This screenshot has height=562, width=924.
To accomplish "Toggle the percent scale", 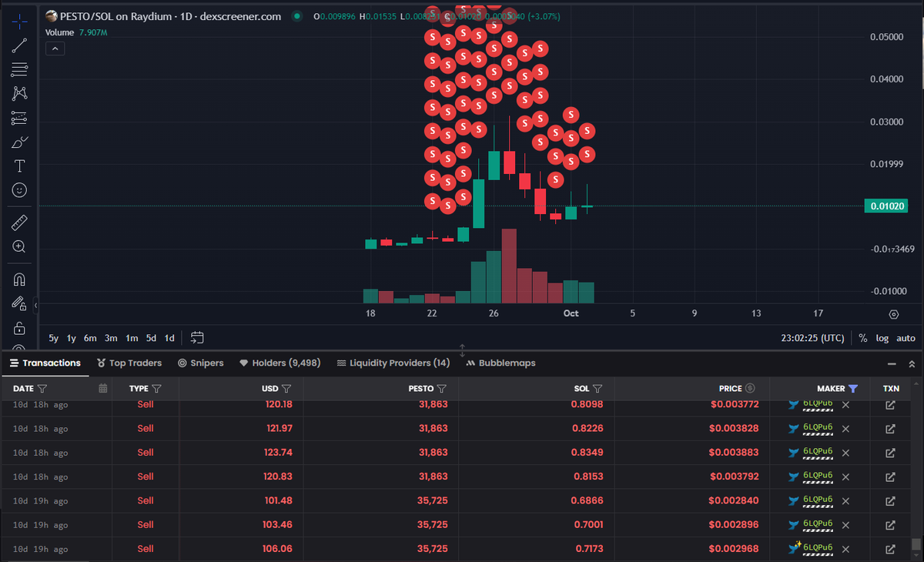I will click(x=863, y=338).
